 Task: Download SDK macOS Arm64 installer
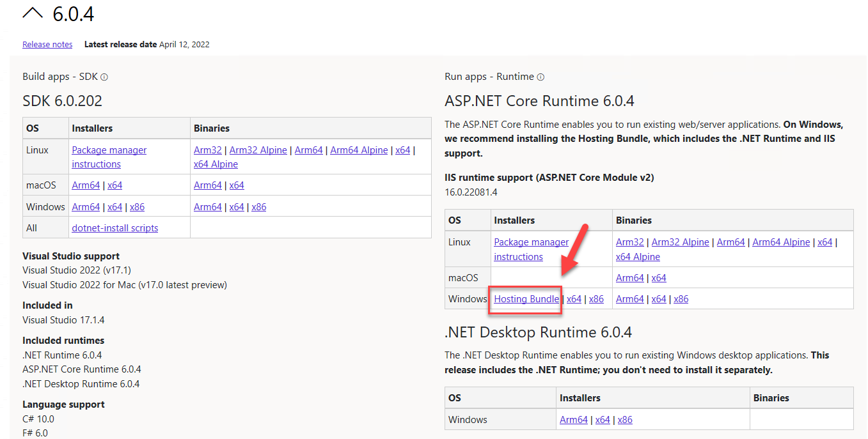coord(86,185)
